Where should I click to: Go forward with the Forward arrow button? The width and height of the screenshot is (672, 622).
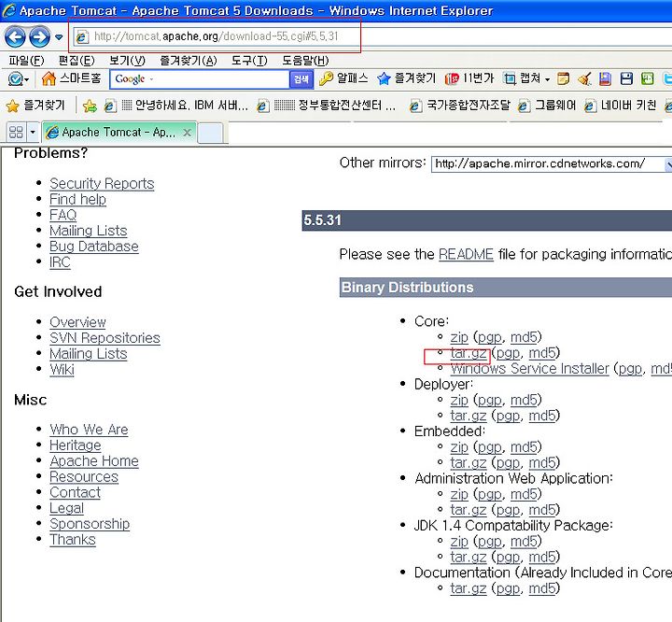click(x=39, y=37)
